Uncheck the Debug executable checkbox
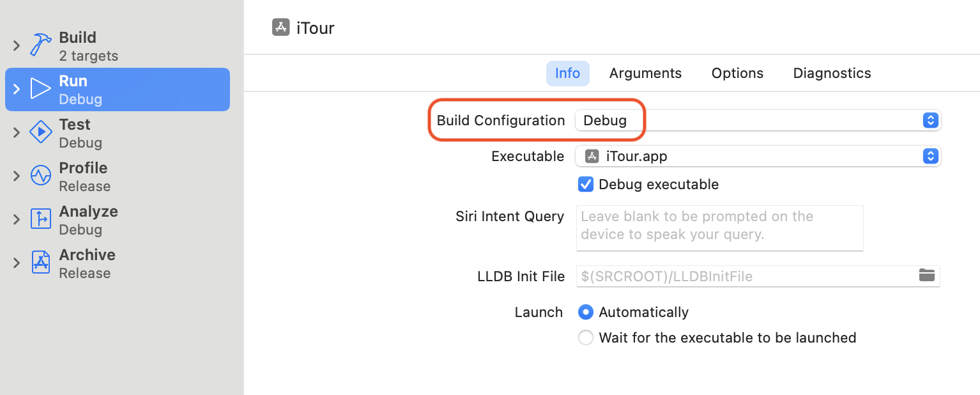This screenshot has height=395, width=980. click(x=585, y=185)
